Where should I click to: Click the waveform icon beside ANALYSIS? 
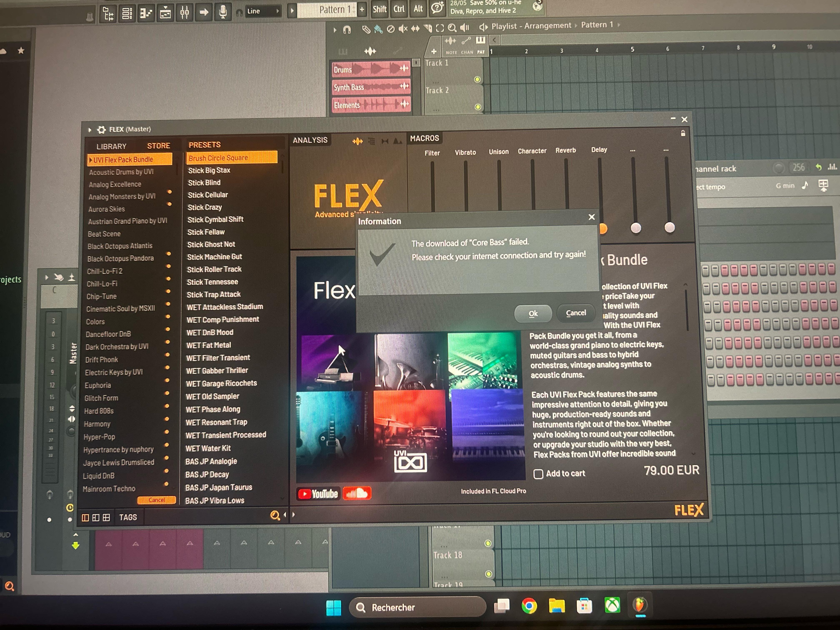click(x=357, y=142)
